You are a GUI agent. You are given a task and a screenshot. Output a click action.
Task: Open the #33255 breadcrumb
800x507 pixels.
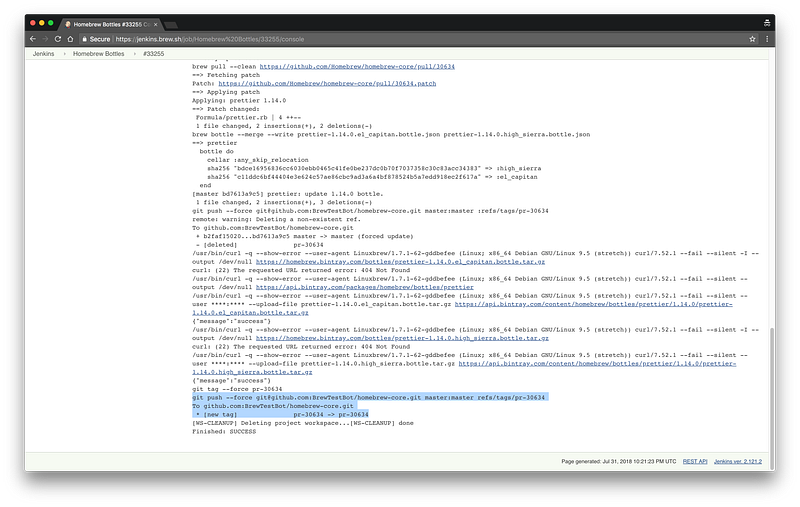click(154, 54)
